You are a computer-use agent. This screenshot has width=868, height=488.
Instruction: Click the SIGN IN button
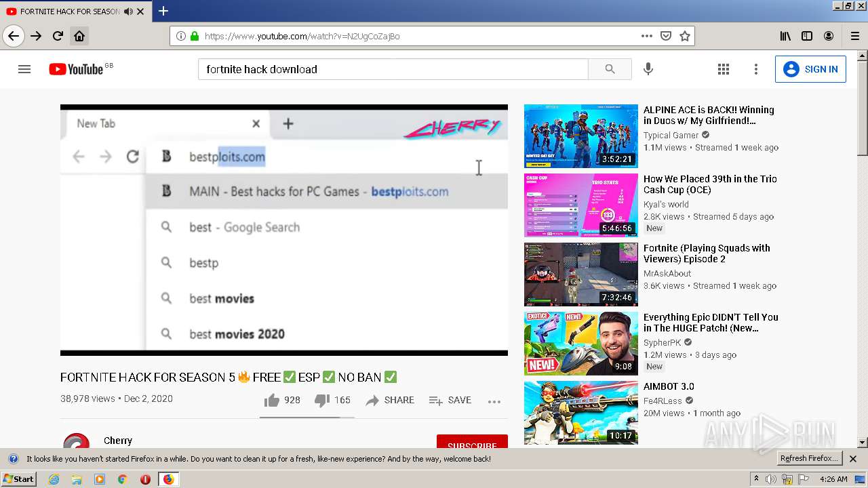tap(810, 69)
